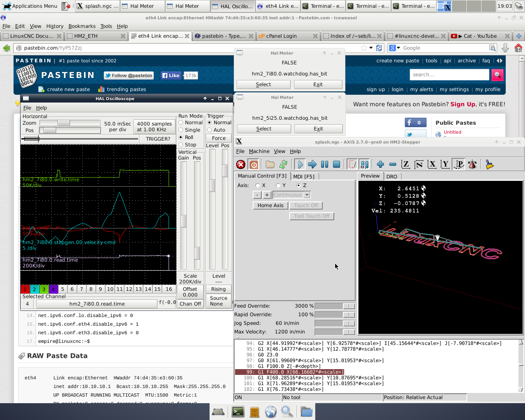Open HAL Oscilloscope File menu
Image resolution: width=525 pixels, height=420 pixels.
27,108
